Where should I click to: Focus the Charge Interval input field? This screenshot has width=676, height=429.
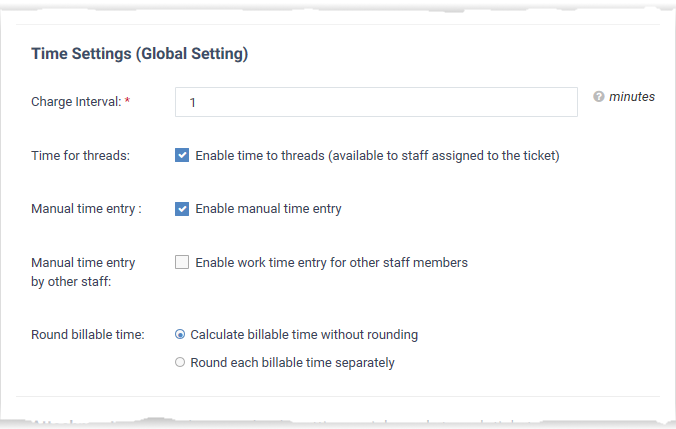pyautogui.click(x=376, y=102)
